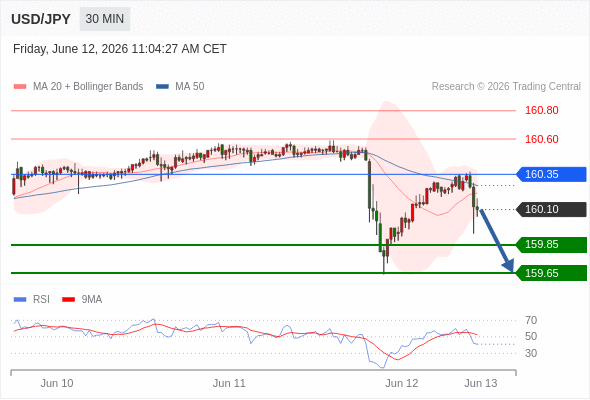590x400 pixels.
Task: Click the pink MA 20 legend swatch
Action: [x=20, y=87]
